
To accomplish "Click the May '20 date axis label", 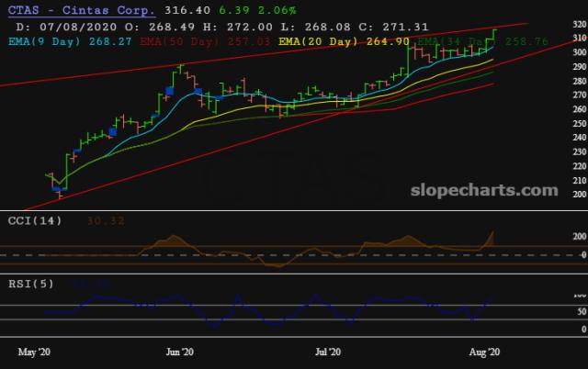I will [x=34, y=351].
